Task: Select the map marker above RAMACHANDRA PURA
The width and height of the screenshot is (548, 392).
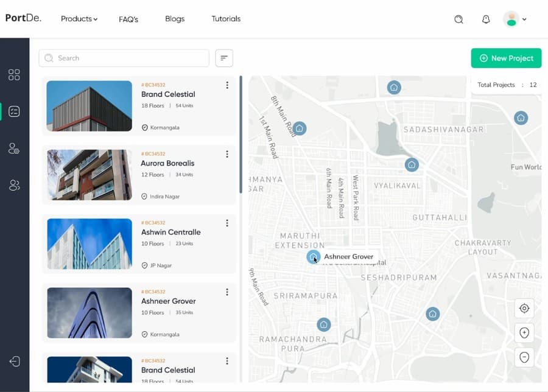Action: tap(324, 324)
